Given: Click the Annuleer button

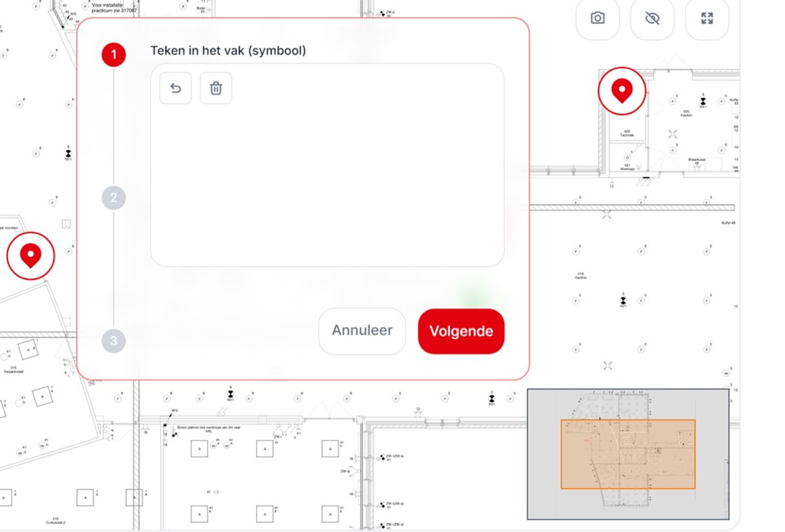Looking at the screenshot, I should coord(362,331).
